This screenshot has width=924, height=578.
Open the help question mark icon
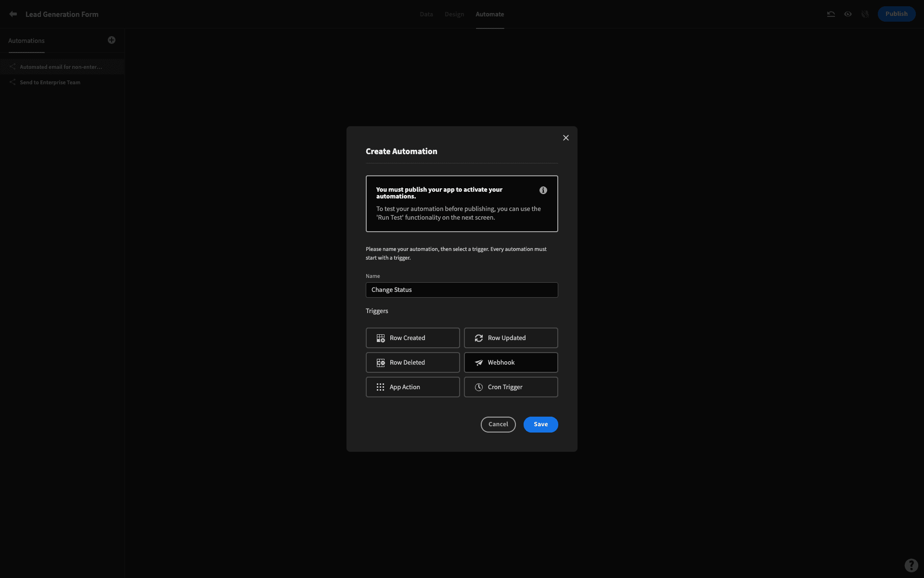[x=911, y=565]
